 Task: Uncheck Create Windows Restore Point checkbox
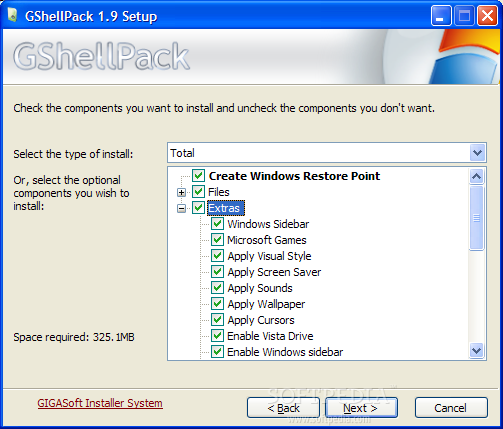tap(198, 175)
